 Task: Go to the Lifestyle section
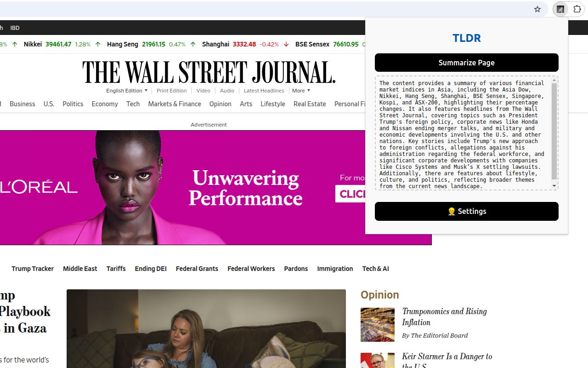click(273, 104)
